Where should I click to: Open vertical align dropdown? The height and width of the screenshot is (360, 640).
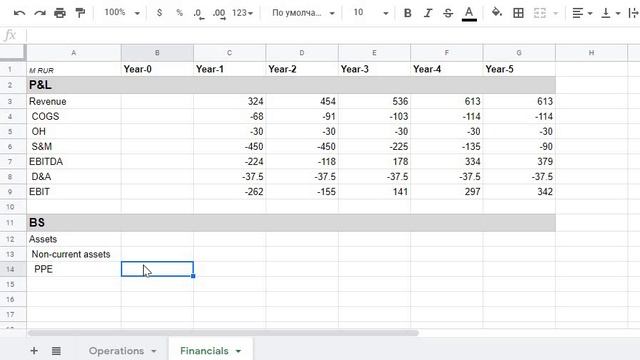[611, 13]
